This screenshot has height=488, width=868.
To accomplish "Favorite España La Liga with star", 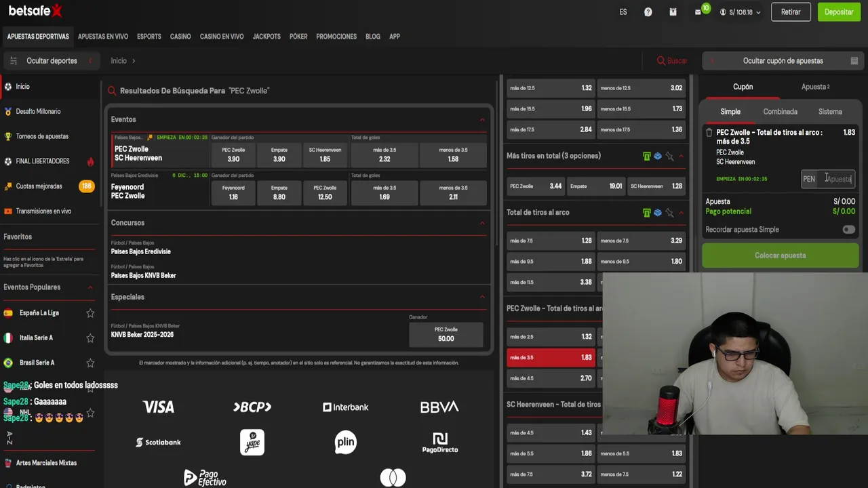I will [90, 313].
